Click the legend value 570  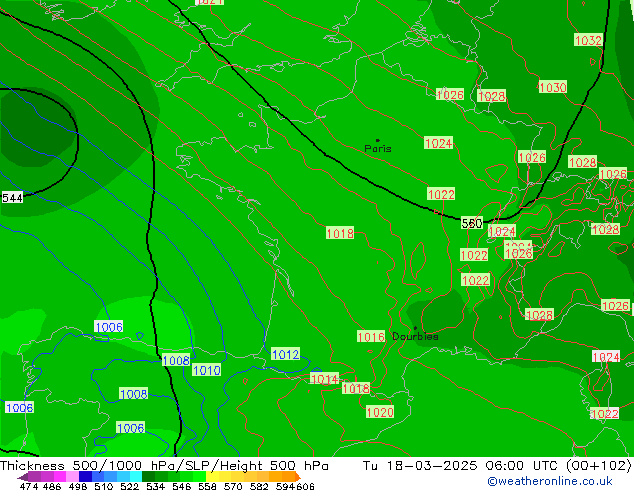coord(233,486)
